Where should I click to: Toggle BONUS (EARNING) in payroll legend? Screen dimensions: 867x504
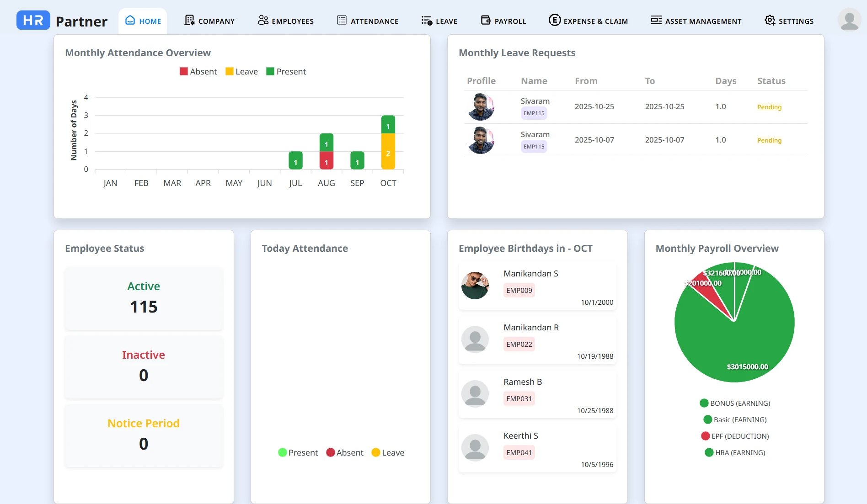click(x=735, y=403)
